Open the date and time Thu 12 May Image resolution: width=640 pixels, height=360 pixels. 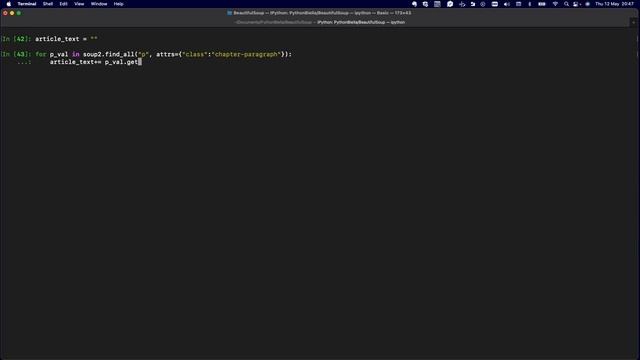click(614, 4)
